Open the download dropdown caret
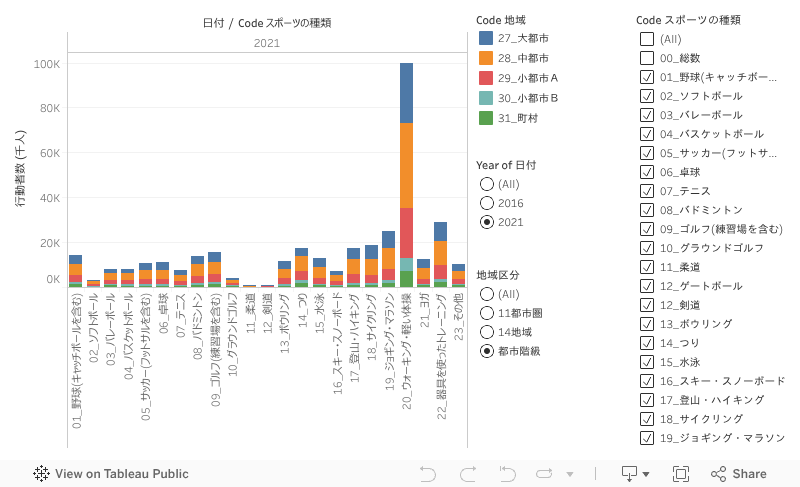 point(646,474)
